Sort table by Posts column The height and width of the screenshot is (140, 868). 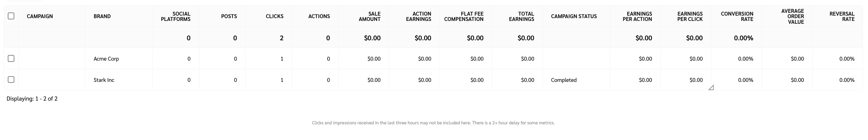tap(229, 16)
